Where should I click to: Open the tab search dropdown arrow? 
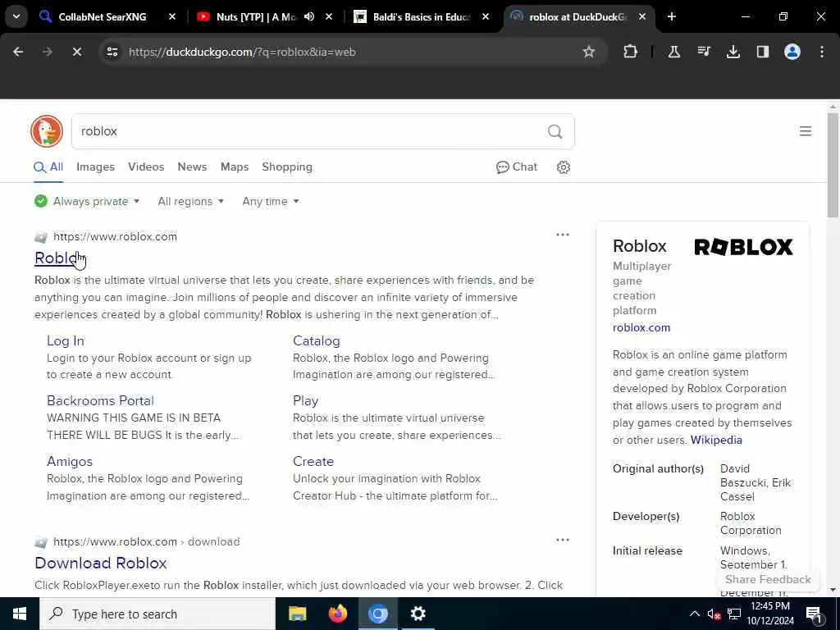pyautogui.click(x=16, y=16)
